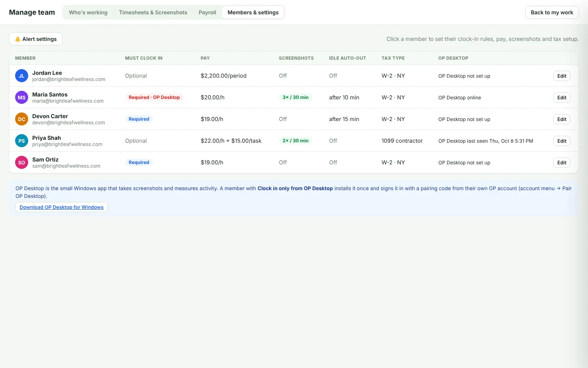Viewport: 588px width, 368px height.
Task: Click the "$2,200.00/period" pay value
Action: [224, 76]
